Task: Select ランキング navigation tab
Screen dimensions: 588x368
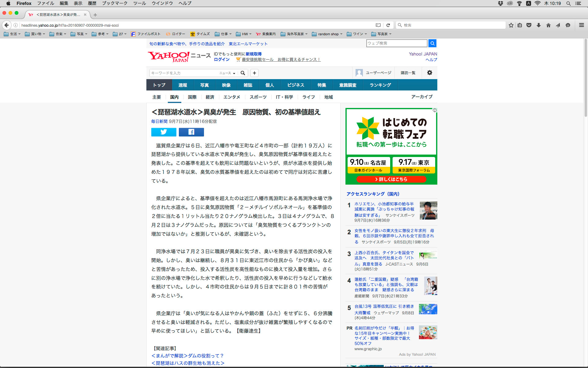Action: coord(380,85)
